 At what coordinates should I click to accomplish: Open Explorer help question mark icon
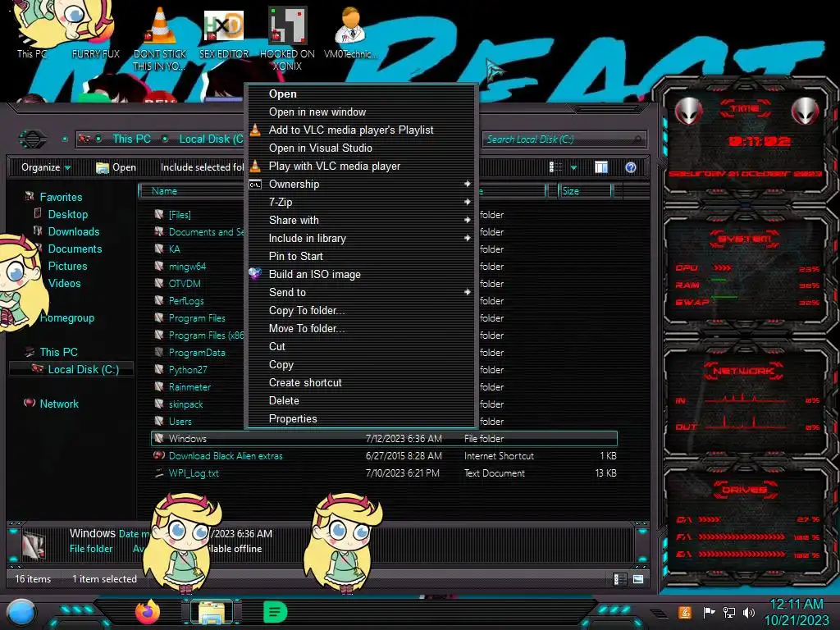pos(631,167)
